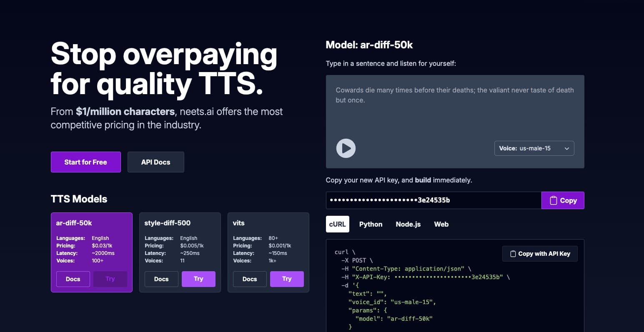
Task: Click the "TTS Models" heading
Action: pos(79,199)
